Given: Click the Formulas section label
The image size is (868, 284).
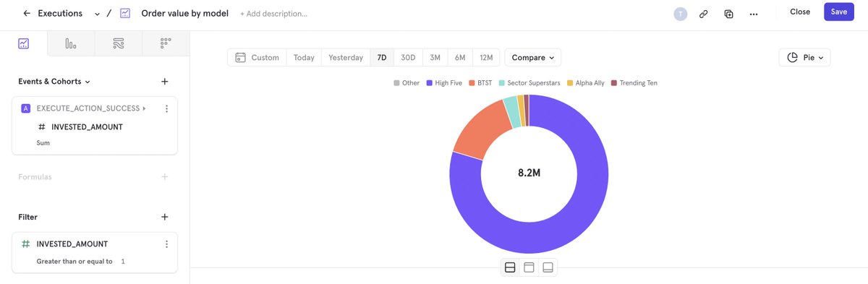Looking at the screenshot, I should coord(35,176).
